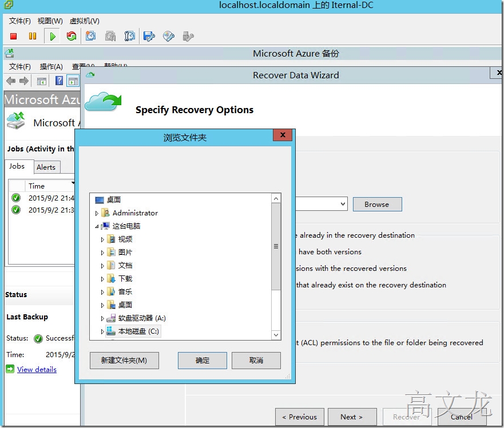Click the folder tree scroll-down arrow

pyautogui.click(x=276, y=335)
